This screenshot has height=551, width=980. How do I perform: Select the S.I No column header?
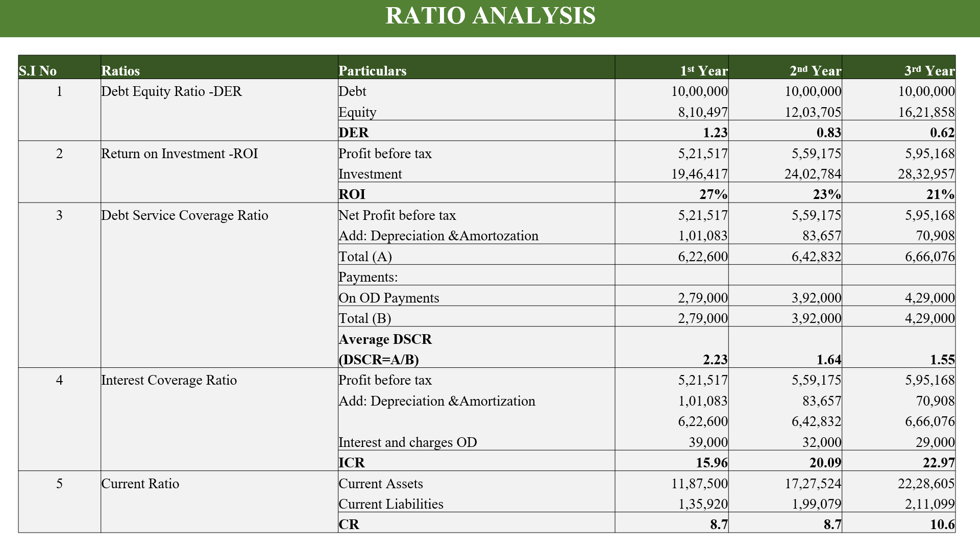(x=38, y=70)
